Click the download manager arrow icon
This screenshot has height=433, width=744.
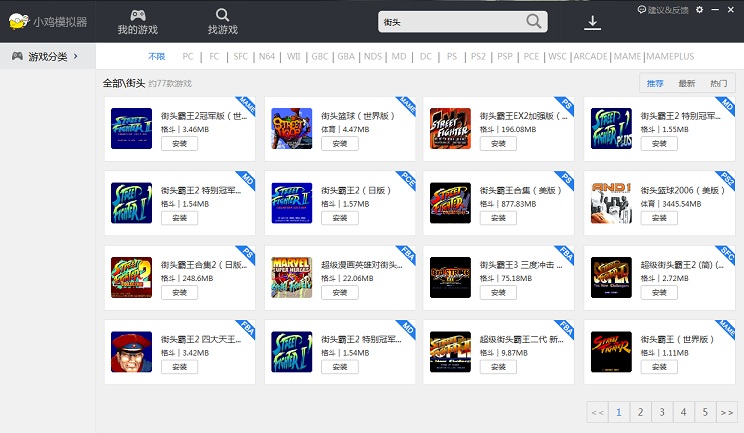pos(593,22)
